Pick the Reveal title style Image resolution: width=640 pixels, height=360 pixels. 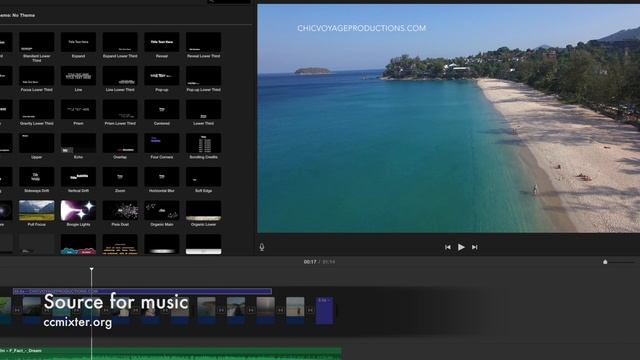(x=162, y=42)
